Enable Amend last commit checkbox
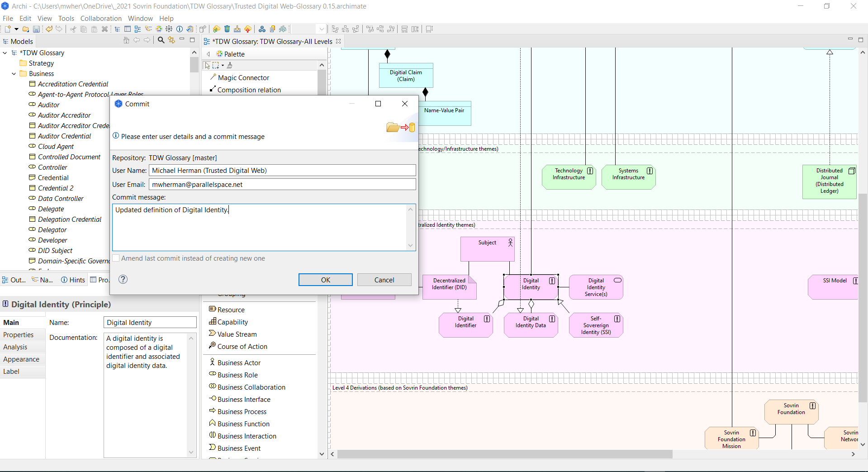 (x=116, y=258)
